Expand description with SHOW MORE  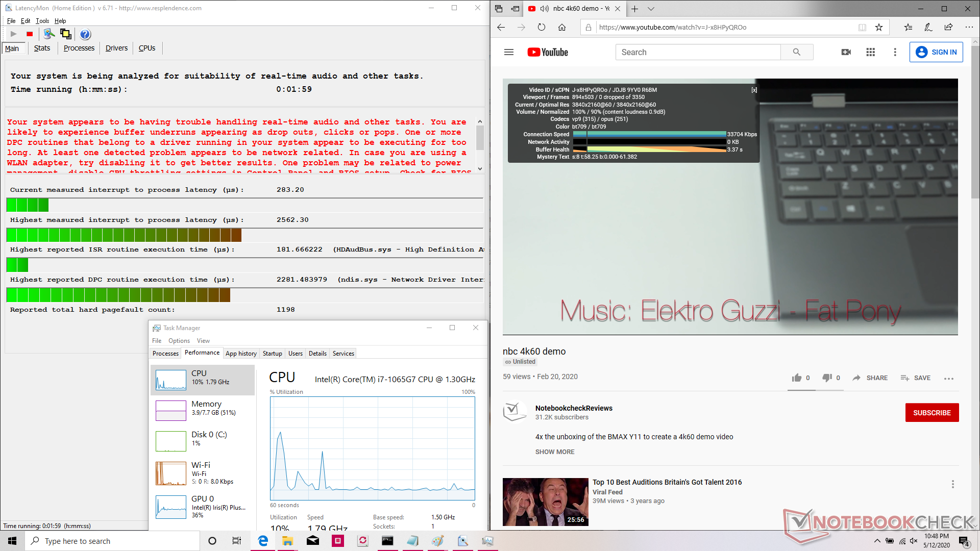click(555, 452)
